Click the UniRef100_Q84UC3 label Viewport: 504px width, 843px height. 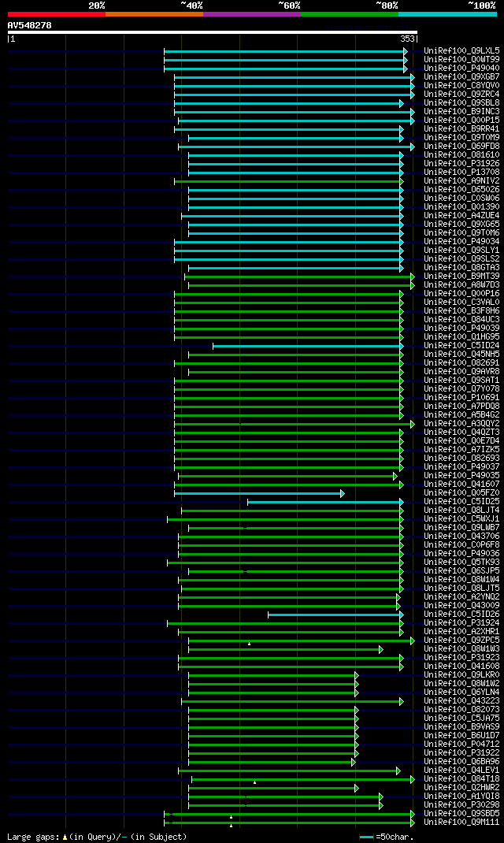(461, 319)
